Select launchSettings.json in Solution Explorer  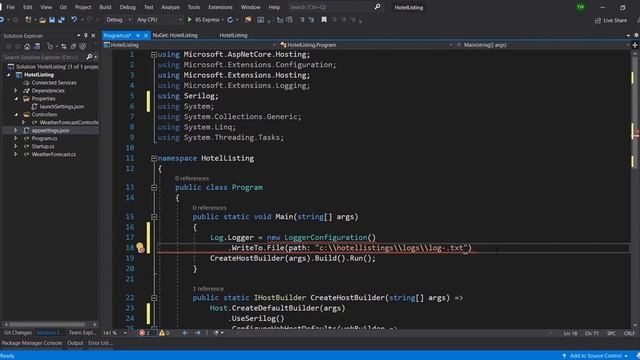(x=62, y=107)
